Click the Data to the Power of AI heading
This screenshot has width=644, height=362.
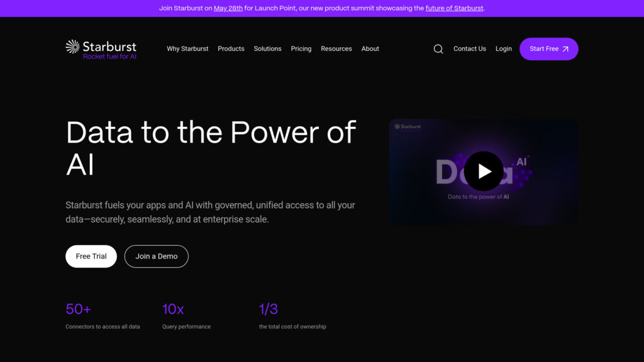(x=211, y=148)
